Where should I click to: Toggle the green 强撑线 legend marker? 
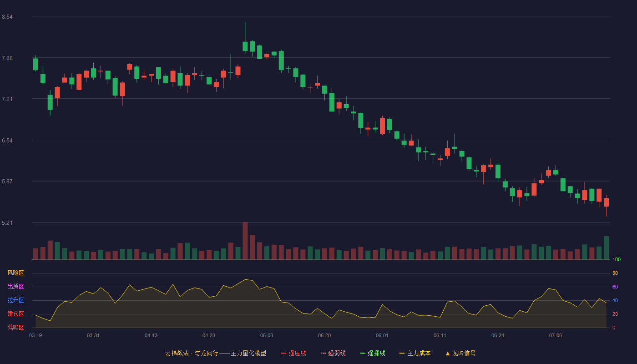click(363, 353)
